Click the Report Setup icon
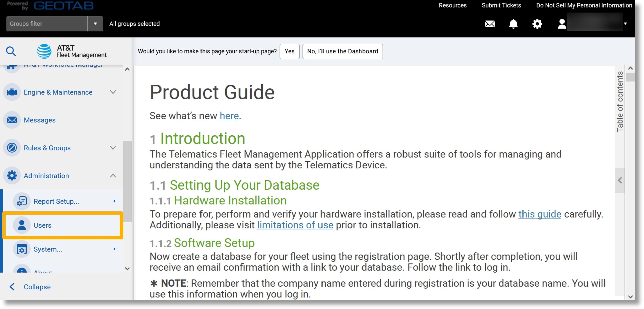 (22, 201)
